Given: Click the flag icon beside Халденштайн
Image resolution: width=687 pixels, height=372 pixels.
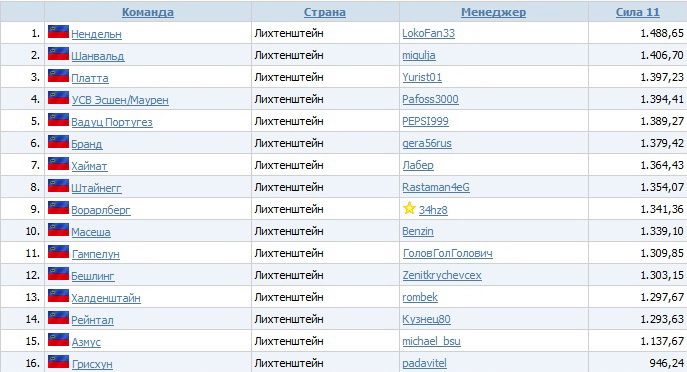Looking at the screenshot, I should [x=58, y=295].
